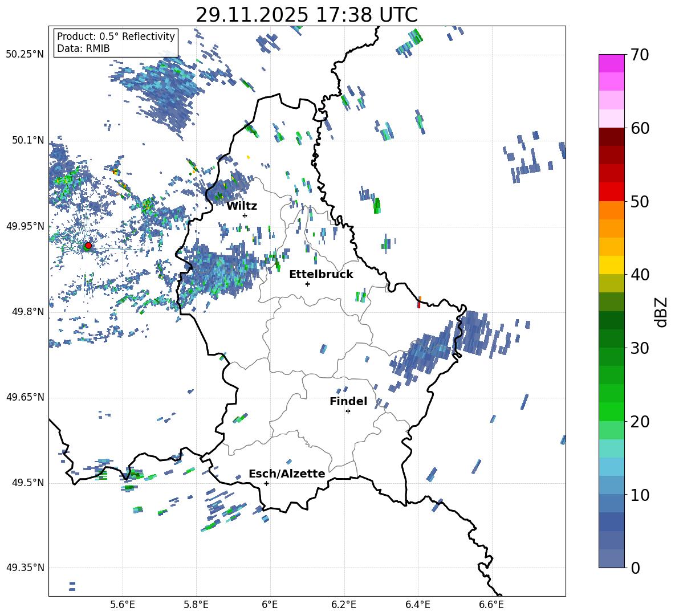Viewport: 675px width, 616px height.
Task: Click the small yellow echo north of Wiltz
Action: point(248,157)
